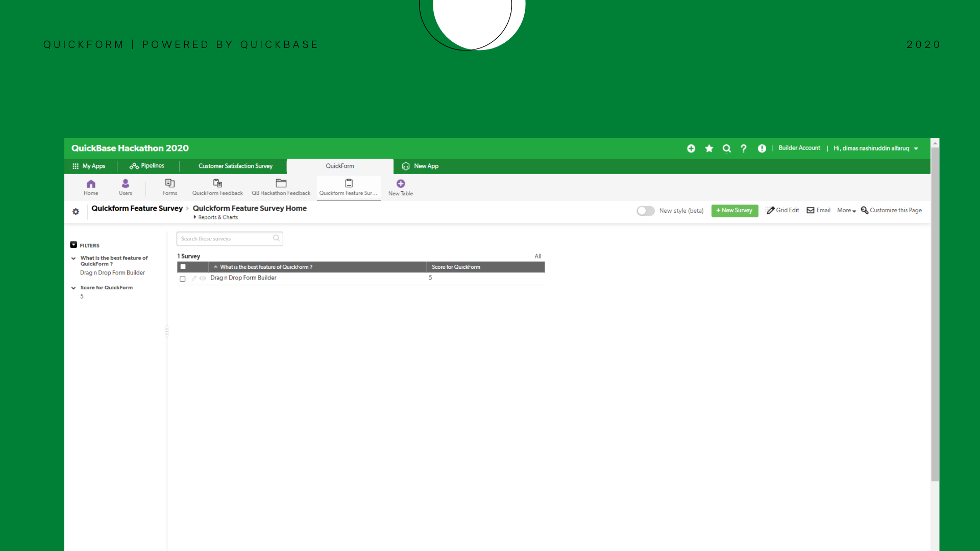
Task: Toggle the New style (beta) switch
Action: (x=645, y=211)
